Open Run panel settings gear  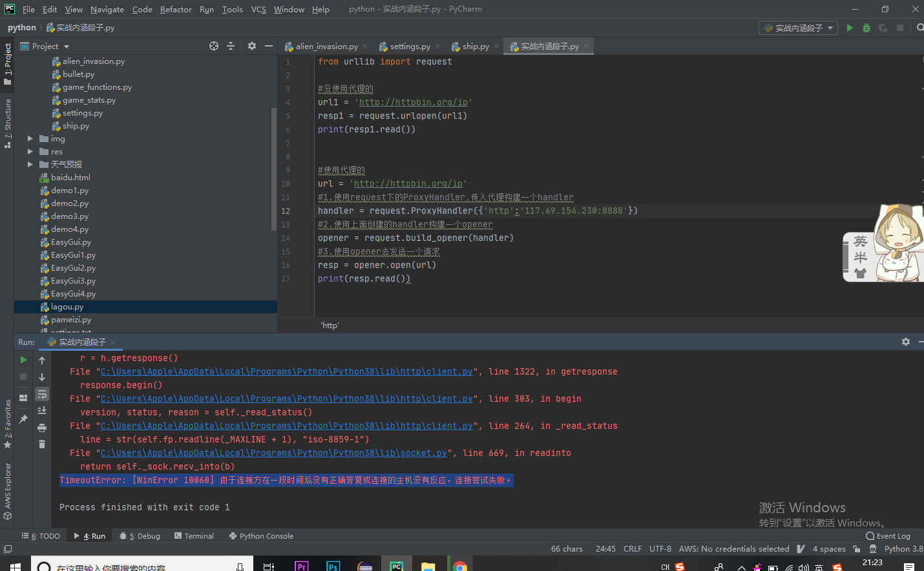click(x=906, y=342)
